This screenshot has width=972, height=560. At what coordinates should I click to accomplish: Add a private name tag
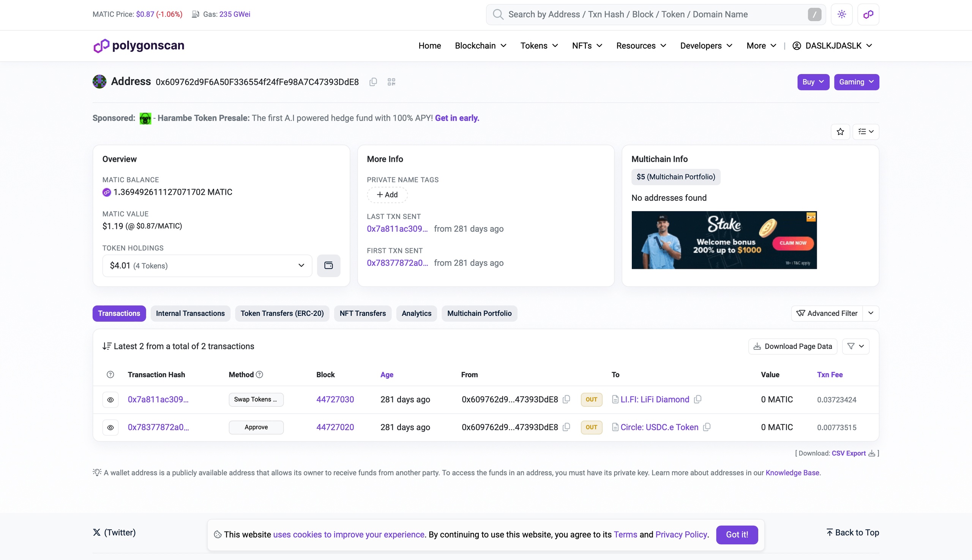387,195
